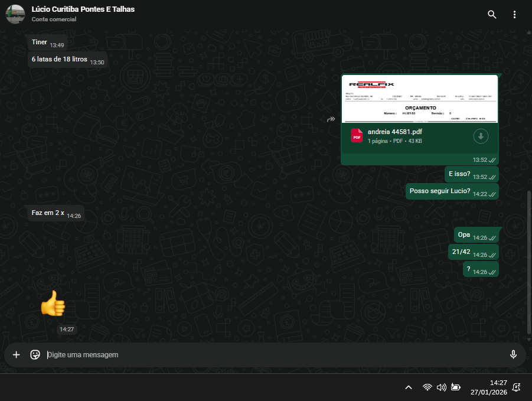Viewport: 532px width, 401px height.
Task: Download the andreia 44581.pdf file
Action: point(481,136)
